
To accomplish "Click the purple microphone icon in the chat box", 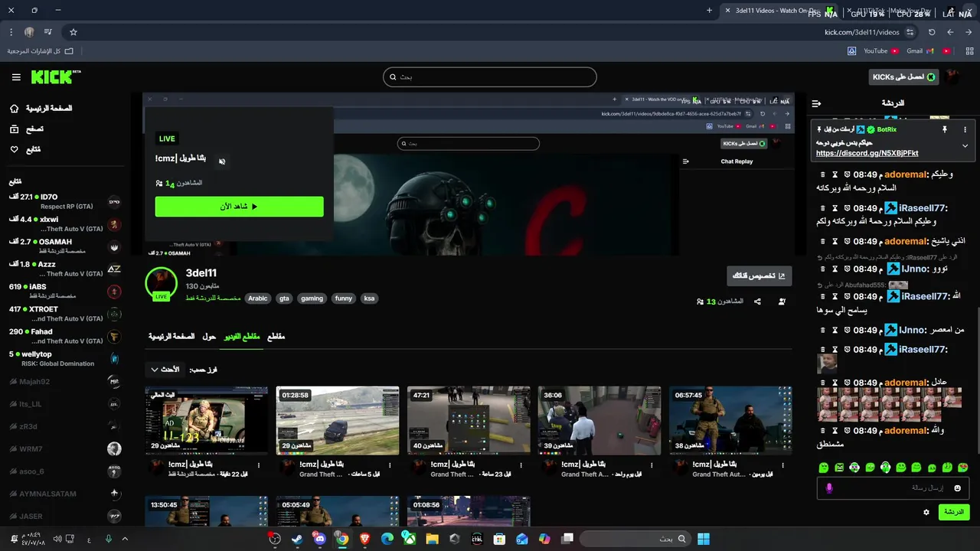I will pyautogui.click(x=829, y=488).
